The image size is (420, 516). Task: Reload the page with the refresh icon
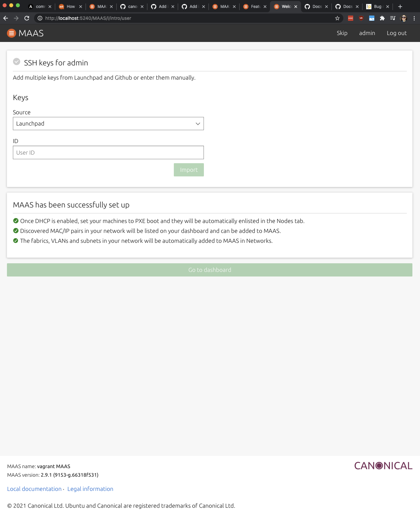tap(27, 18)
